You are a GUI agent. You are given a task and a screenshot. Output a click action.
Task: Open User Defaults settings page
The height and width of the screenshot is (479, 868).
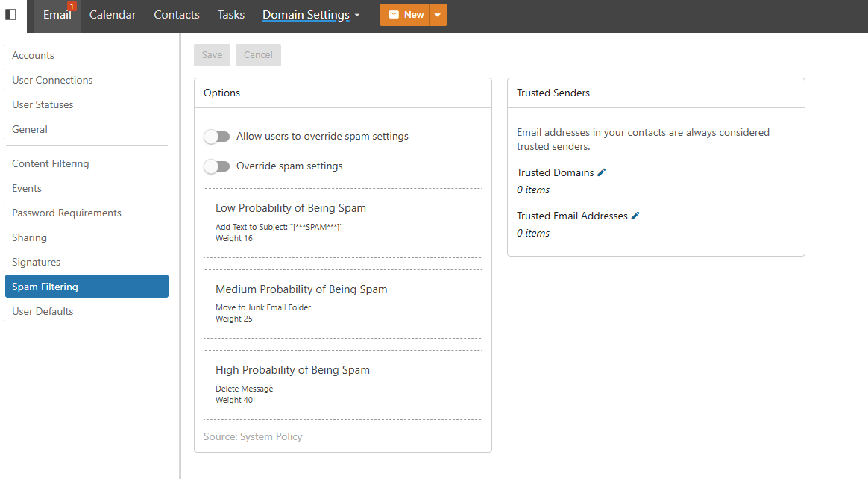point(43,311)
